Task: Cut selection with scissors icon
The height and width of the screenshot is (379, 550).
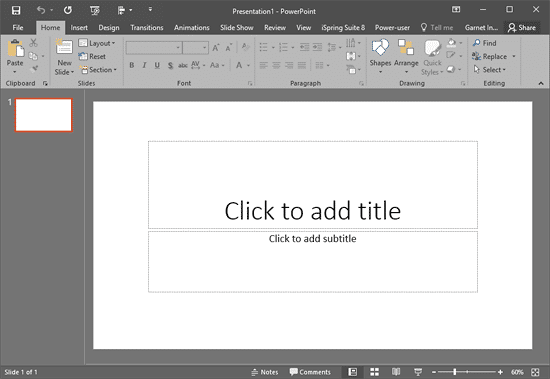Action: tap(33, 43)
